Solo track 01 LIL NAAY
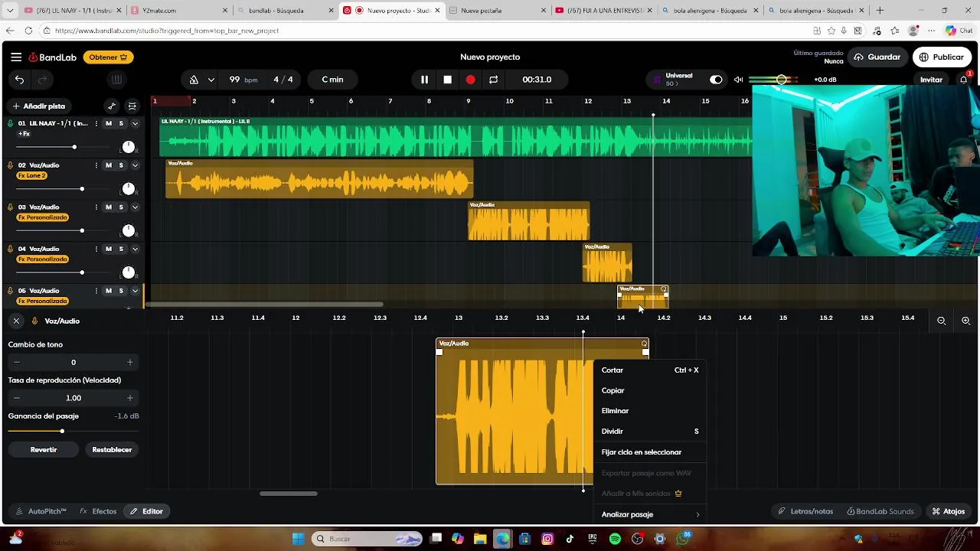 click(x=121, y=124)
